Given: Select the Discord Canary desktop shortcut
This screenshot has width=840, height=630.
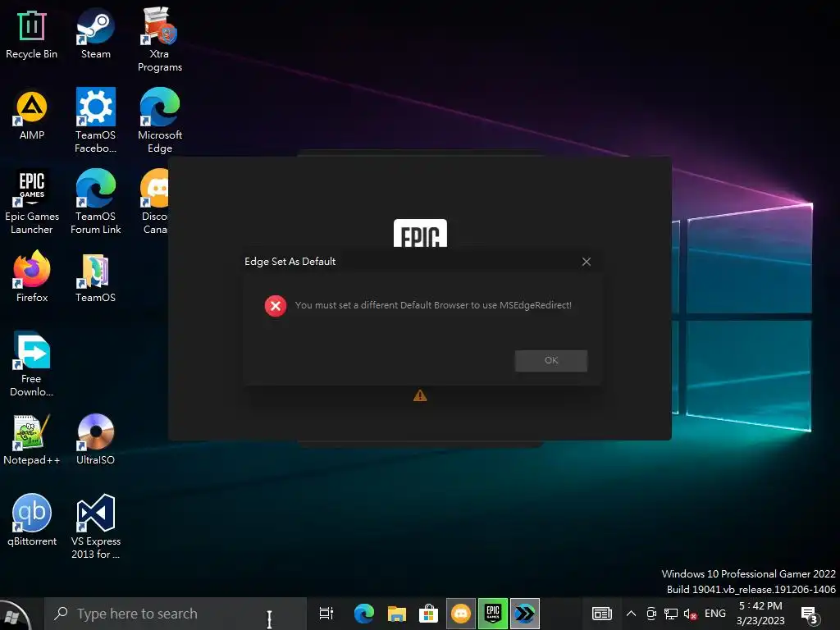Looking at the screenshot, I should 155,203.
